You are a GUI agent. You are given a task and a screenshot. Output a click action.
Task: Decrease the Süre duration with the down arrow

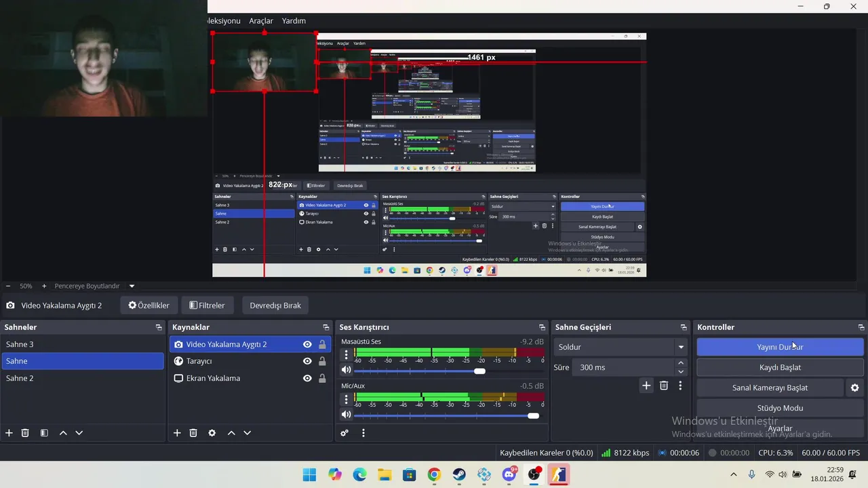(681, 371)
